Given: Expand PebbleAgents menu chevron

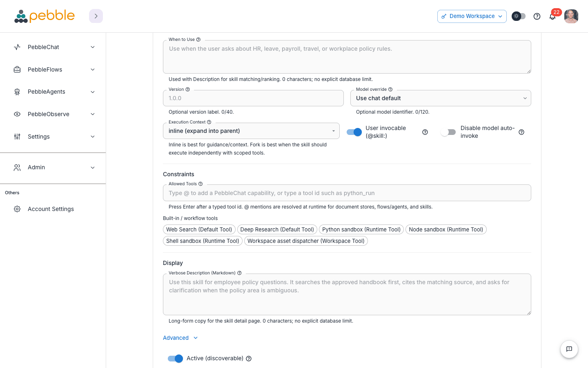Looking at the screenshot, I should [x=93, y=92].
